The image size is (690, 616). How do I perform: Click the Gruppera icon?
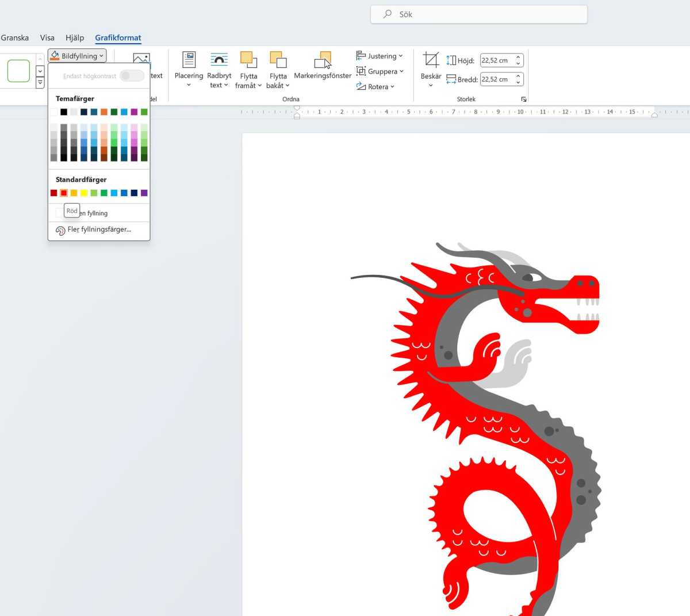(x=361, y=71)
